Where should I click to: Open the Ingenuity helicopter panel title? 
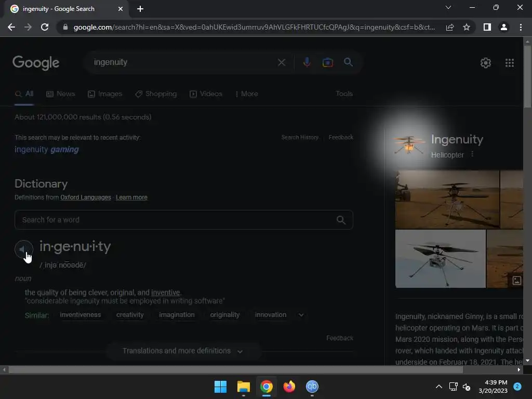tap(457, 139)
